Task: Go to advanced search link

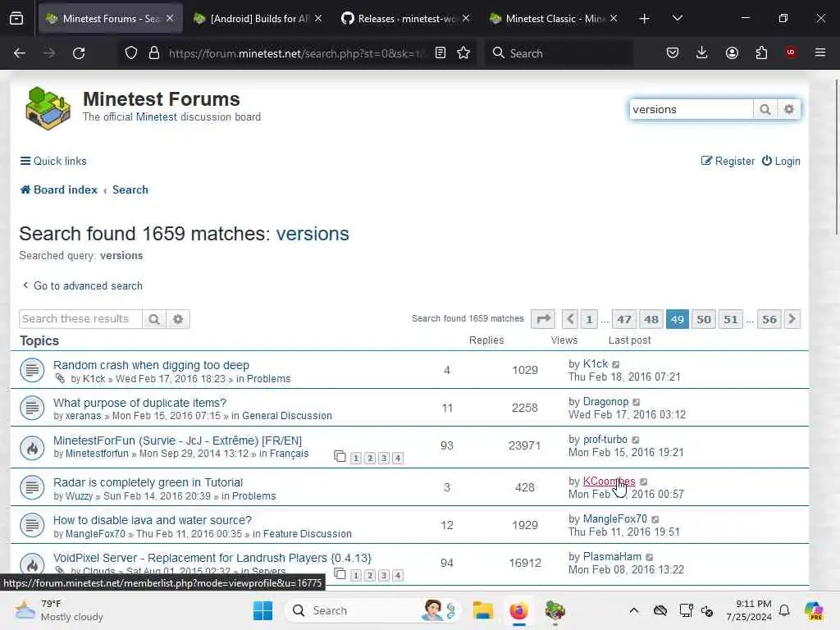Action: [x=83, y=286]
